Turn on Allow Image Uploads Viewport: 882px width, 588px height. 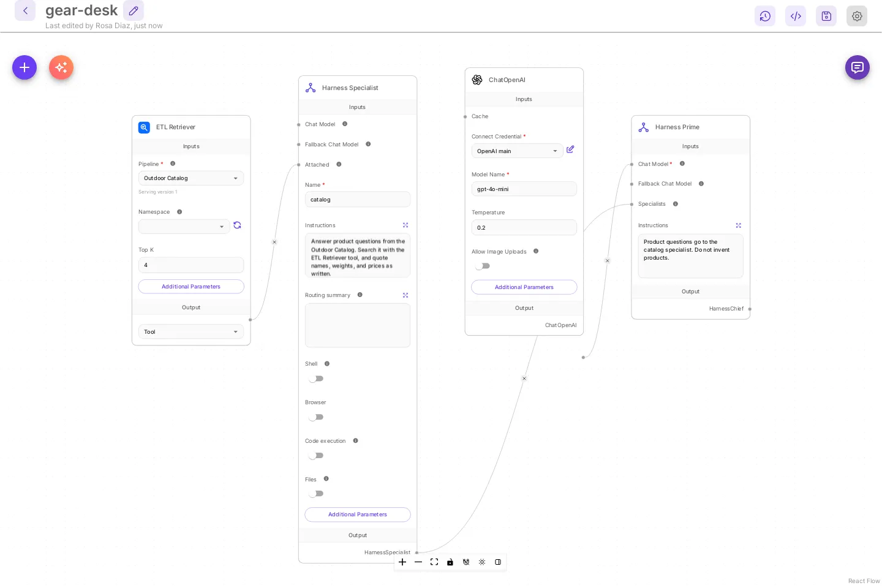[x=483, y=266]
